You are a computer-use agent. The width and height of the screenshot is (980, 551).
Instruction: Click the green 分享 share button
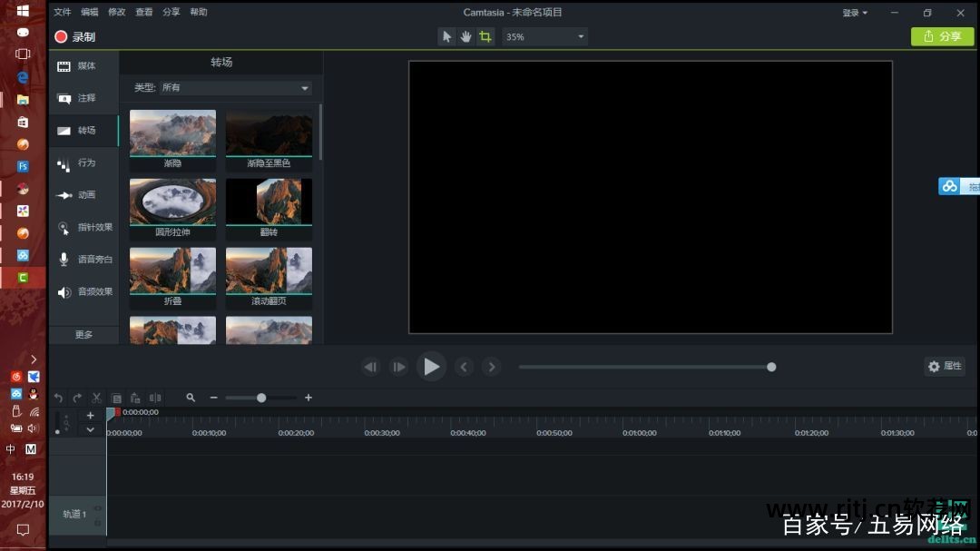(942, 36)
